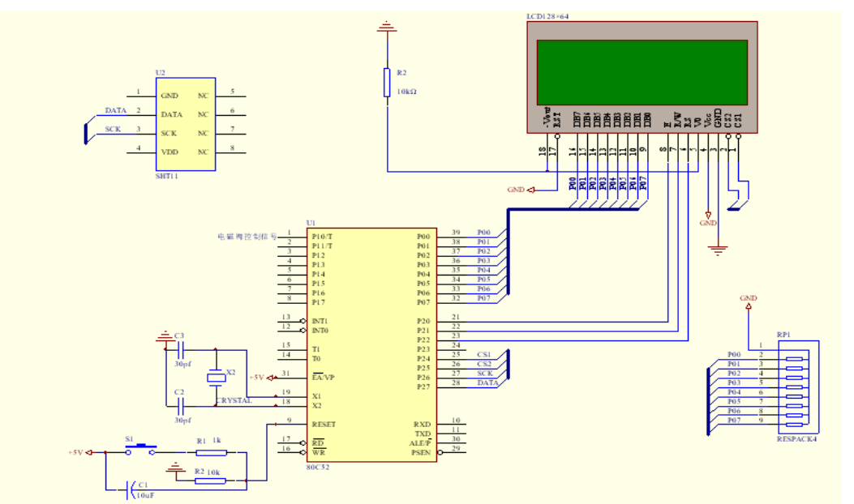Select the +5V power label at EA/VP
Screen dimensions: 854x504
(x=256, y=378)
